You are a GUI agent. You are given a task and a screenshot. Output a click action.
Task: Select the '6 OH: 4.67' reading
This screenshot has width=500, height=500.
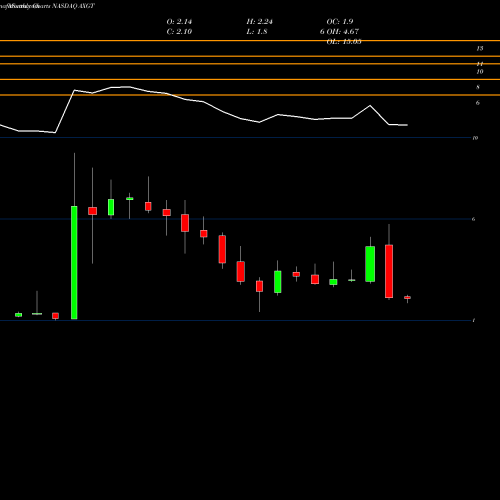(x=339, y=32)
